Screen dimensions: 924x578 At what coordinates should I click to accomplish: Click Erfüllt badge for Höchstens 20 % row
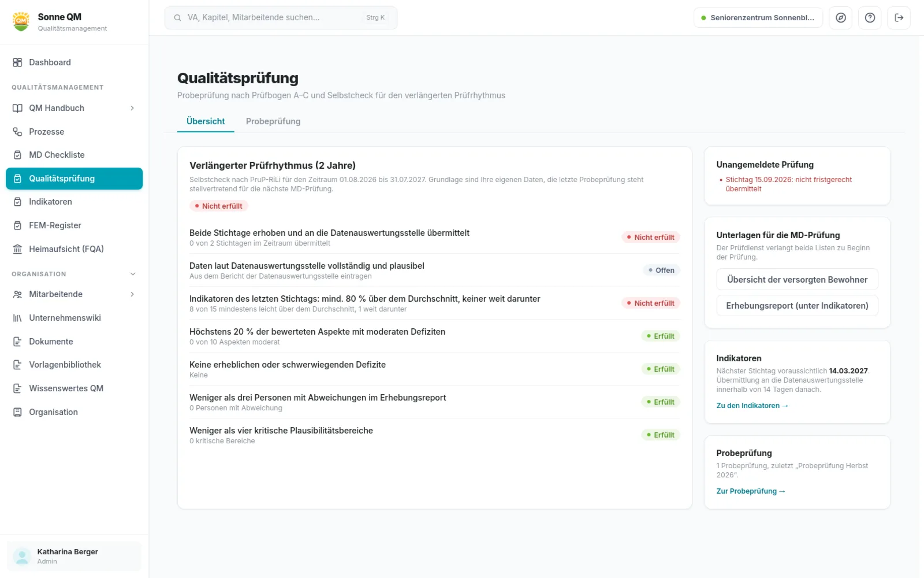[661, 336]
